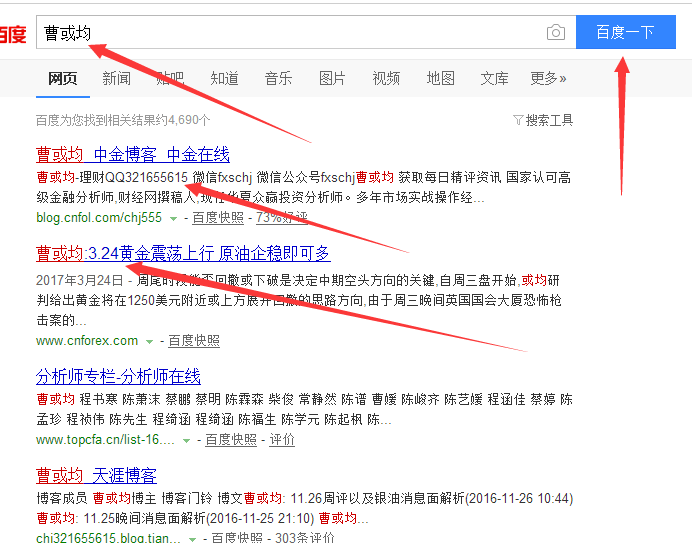Expand the 更多» menu
Viewport: 692px width, 543px height.
(548, 79)
